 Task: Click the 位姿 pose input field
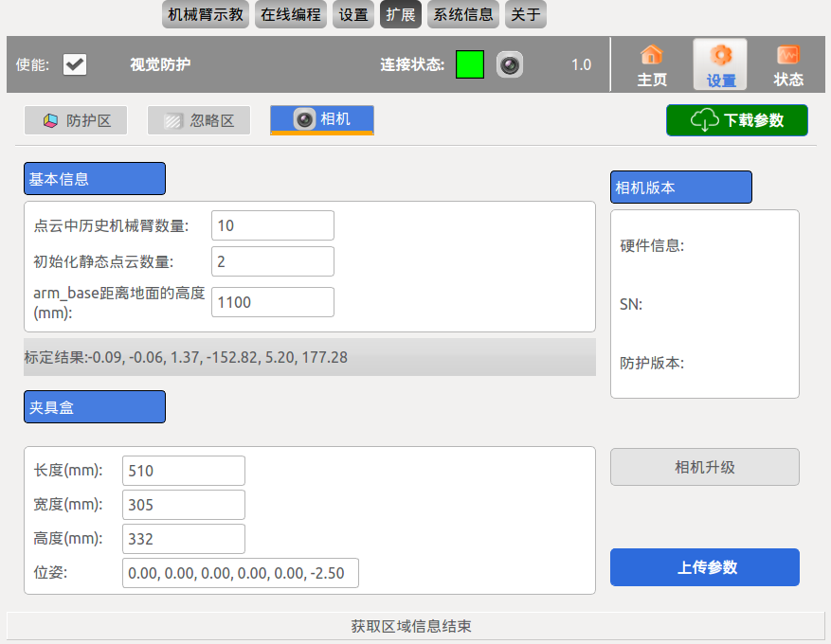(241, 573)
